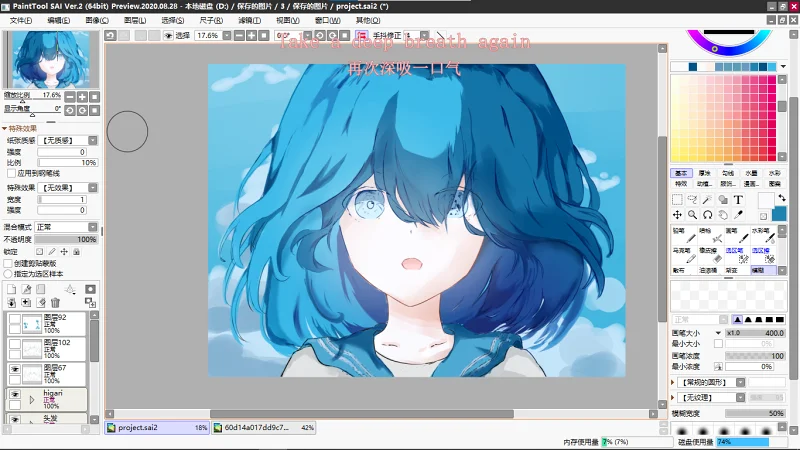Open the 编辑(E) menu

tap(59, 20)
